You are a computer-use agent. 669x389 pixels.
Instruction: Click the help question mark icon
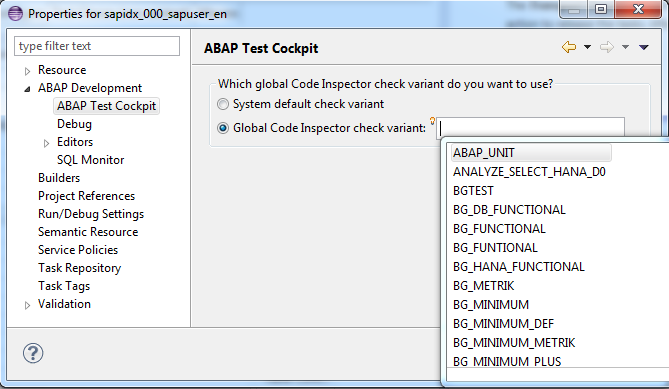click(33, 353)
